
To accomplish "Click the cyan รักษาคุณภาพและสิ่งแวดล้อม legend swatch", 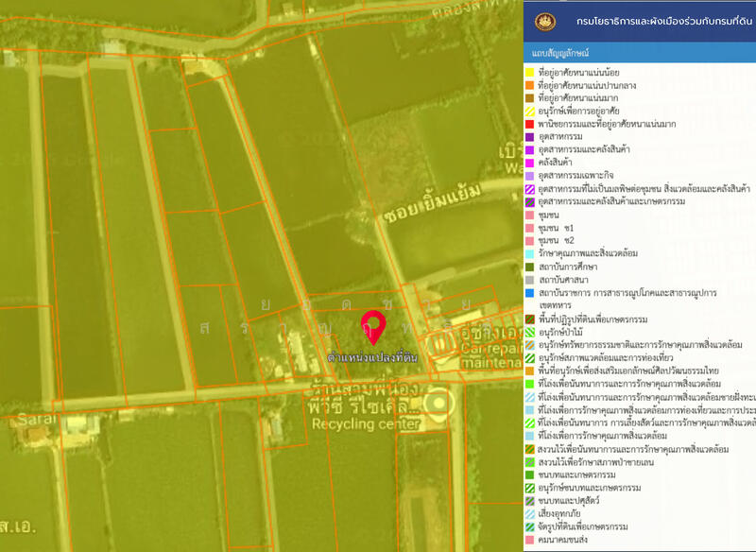I will pos(529,254).
